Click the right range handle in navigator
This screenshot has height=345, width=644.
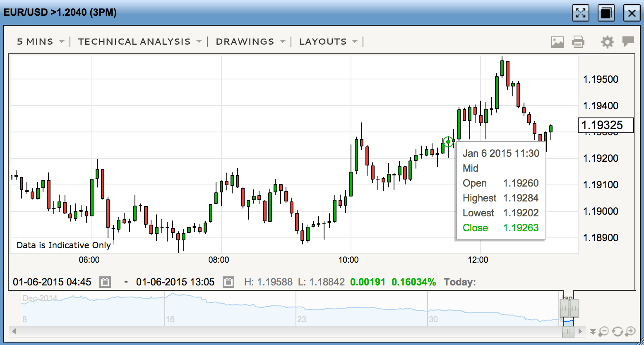click(x=574, y=308)
